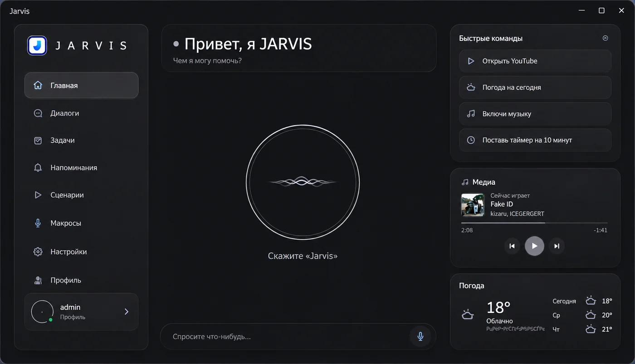Run the Включи музыку command
The width and height of the screenshot is (635, 364).
[535, 114]
